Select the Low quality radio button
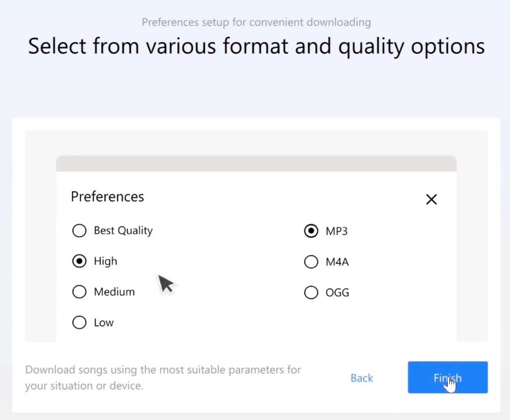Viewport: 510px width, 420px height. click(x=79, y=323)
